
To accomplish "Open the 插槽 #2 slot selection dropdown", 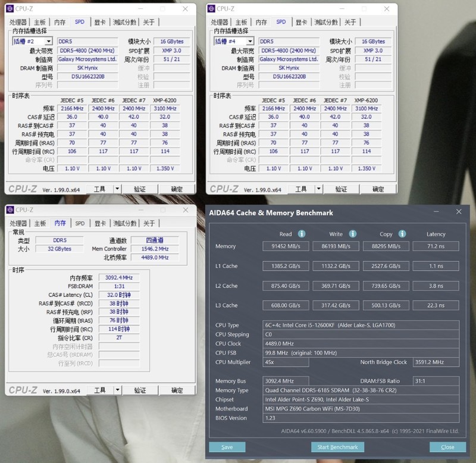I will click(49, 41).
